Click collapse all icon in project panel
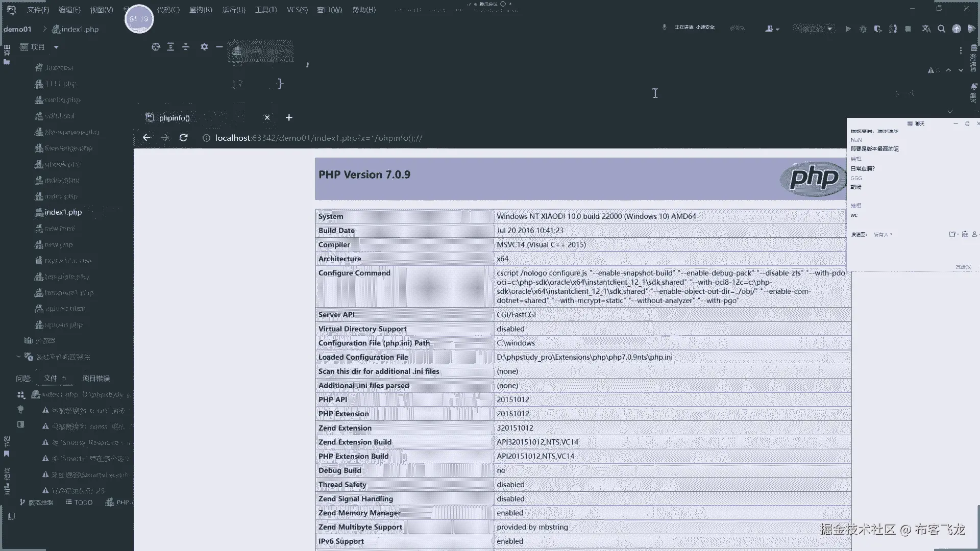The height and width of the screenshot is (551, 980). pos(186,47)
